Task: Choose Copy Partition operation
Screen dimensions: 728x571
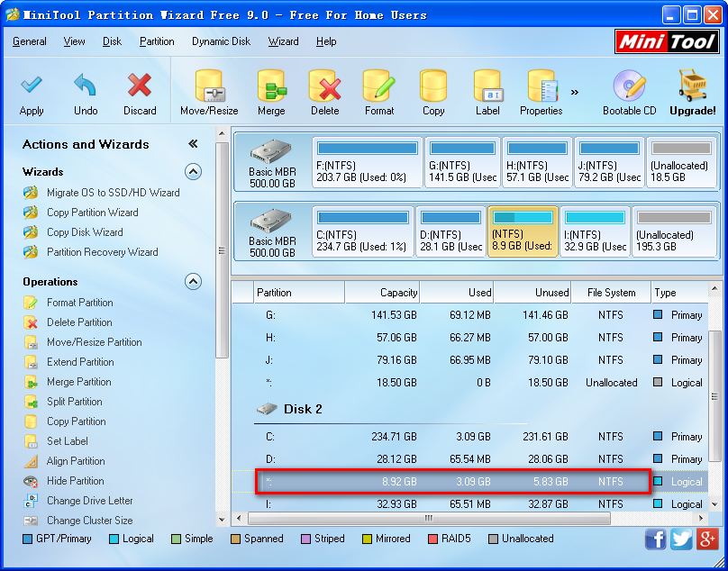Action: coord(65,422)
